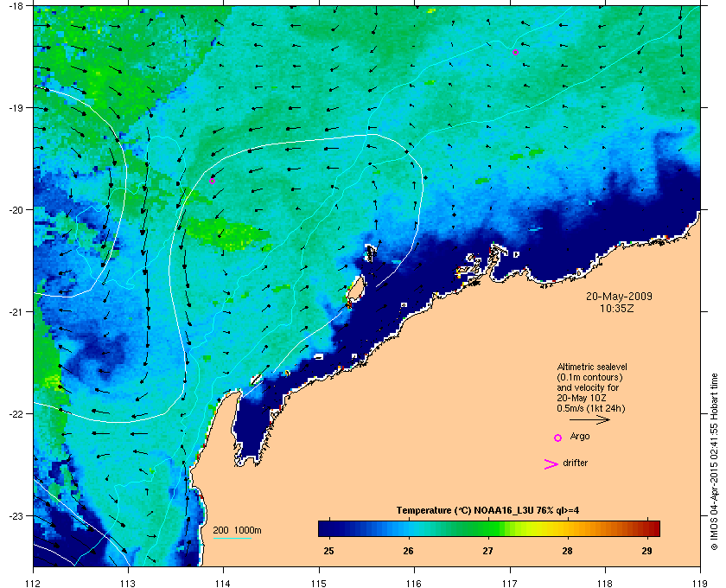Click the temperature colorbar at 27 degrees
726x588 pixels.
tap(488, 528)
